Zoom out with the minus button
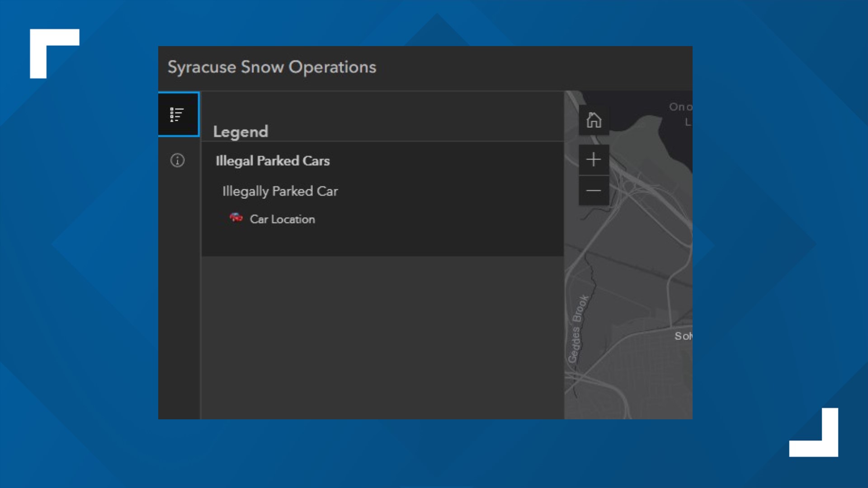Image resolution: width=868 pixels, height=488 pixels. [594, 191]
